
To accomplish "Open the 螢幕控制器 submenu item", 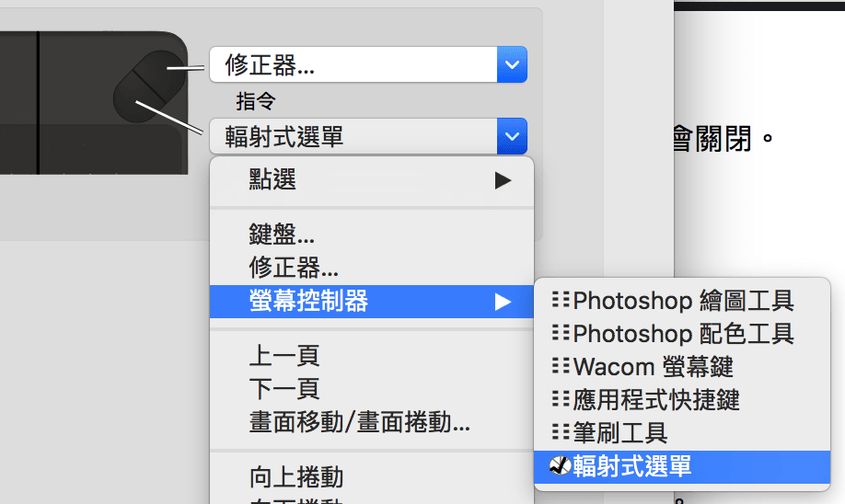I will 372,302.
